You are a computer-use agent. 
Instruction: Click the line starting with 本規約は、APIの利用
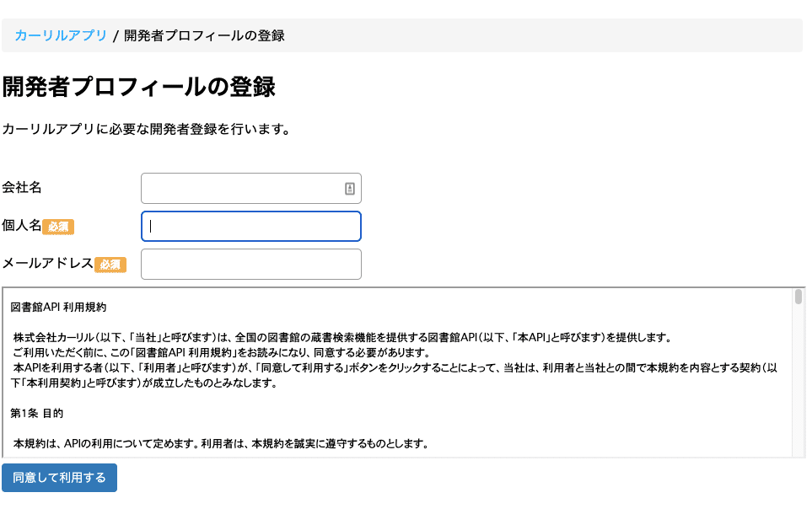pos(221,443)
